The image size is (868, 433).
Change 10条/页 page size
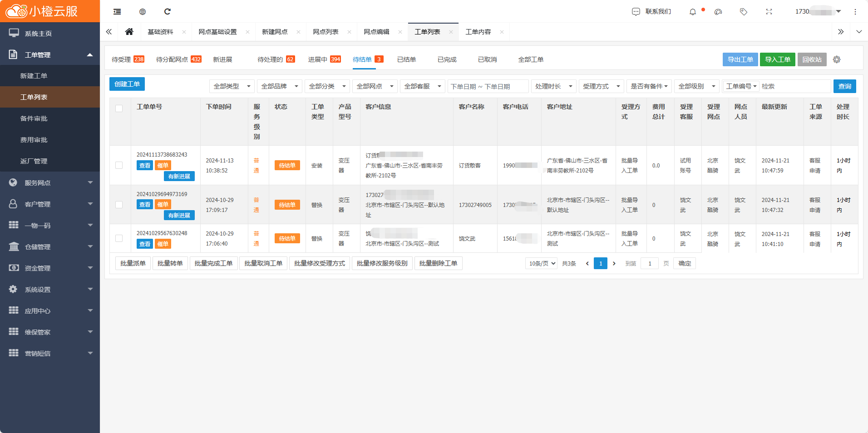pos(542,264)
